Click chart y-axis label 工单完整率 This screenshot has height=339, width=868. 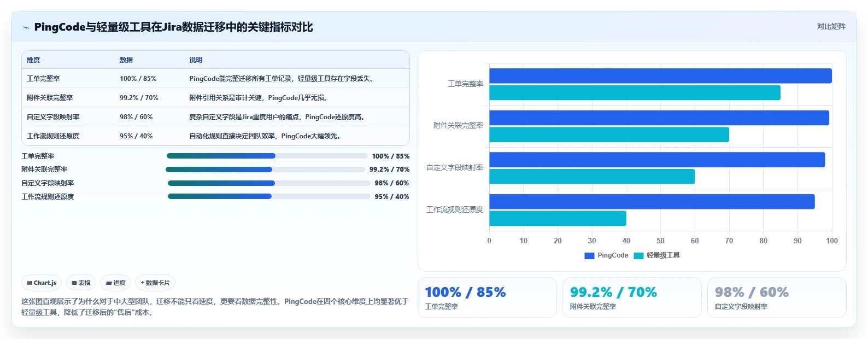click(465, 84)
